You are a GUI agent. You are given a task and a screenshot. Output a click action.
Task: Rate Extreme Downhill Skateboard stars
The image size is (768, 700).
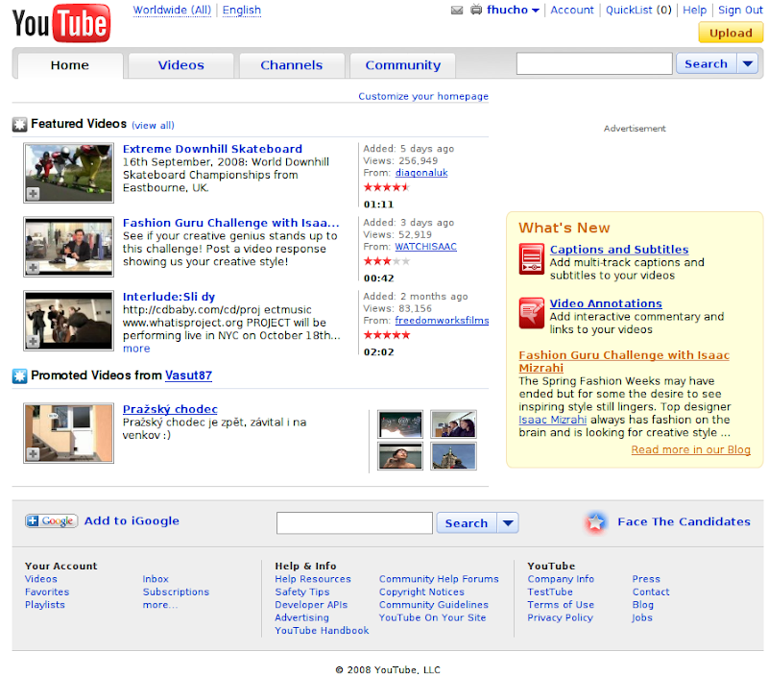point(387,186)
